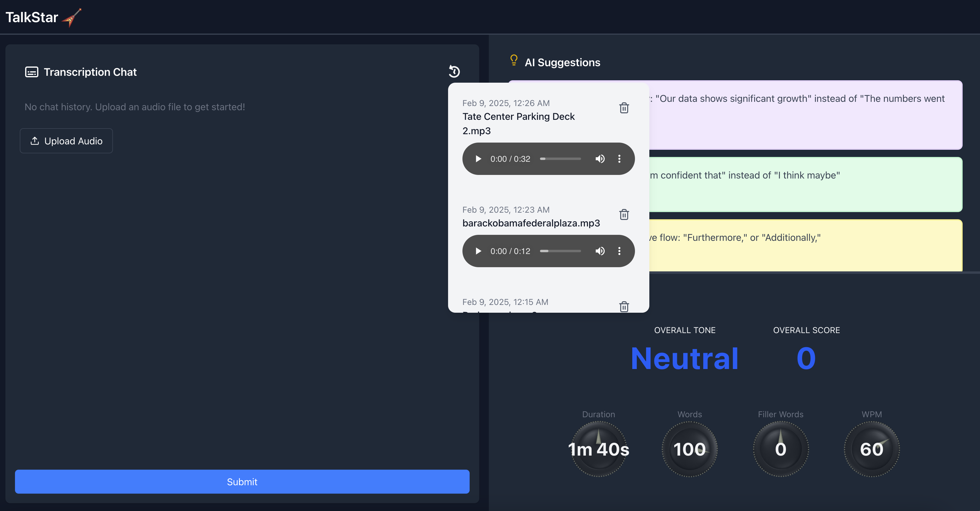This screenshot has width=980, height=511.
Task: Delete Tate Center Parking Deck 2.mp3 recording
Action: [x=624, y=108]
